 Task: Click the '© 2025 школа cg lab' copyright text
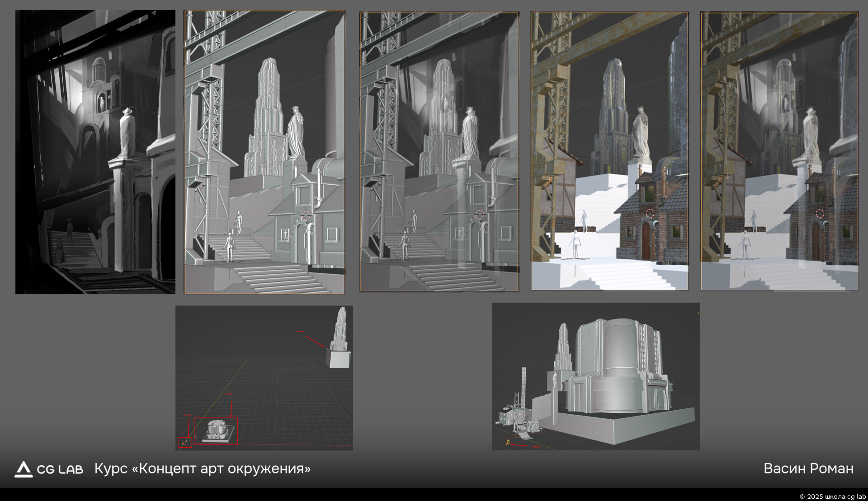[x=833, y=496]
